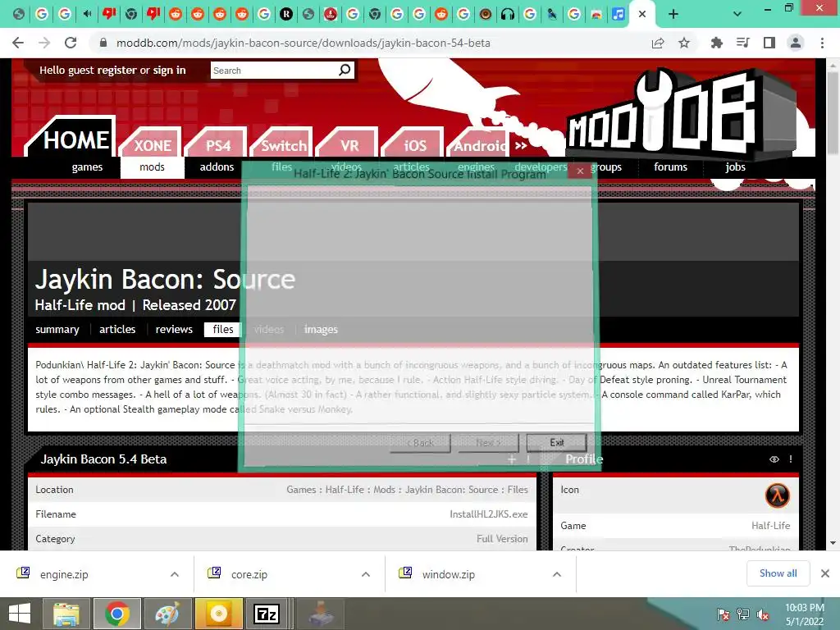This screenshot has height=630, width=840.
Task: Open the share this page icon
Action: [658, 43]
